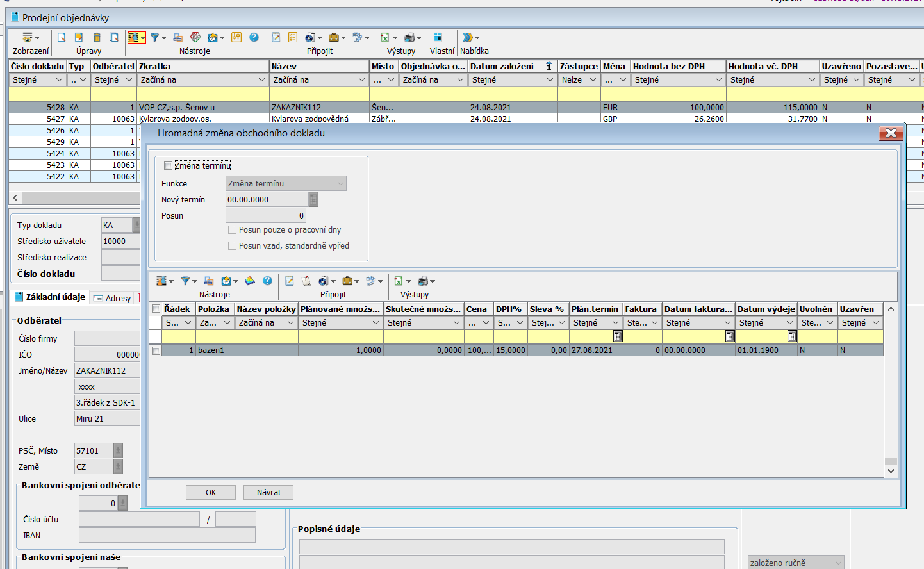924x569 pixels.
Task: Click the Zobrazení eye icon in main toolbar
Action: click(x=28, y=38)
